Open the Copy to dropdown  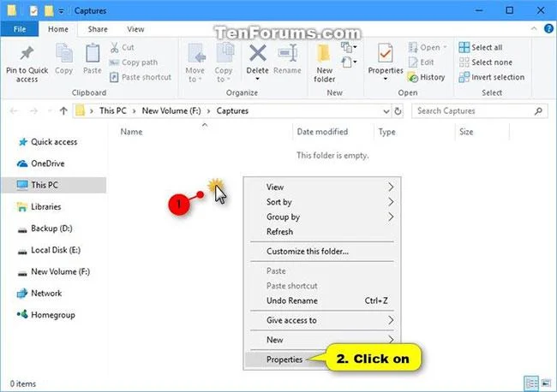(224, 63)
